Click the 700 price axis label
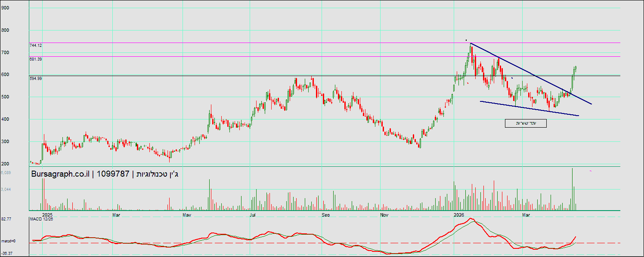The width and height of the screenshot is (644, 257). (x=5, y=52)
